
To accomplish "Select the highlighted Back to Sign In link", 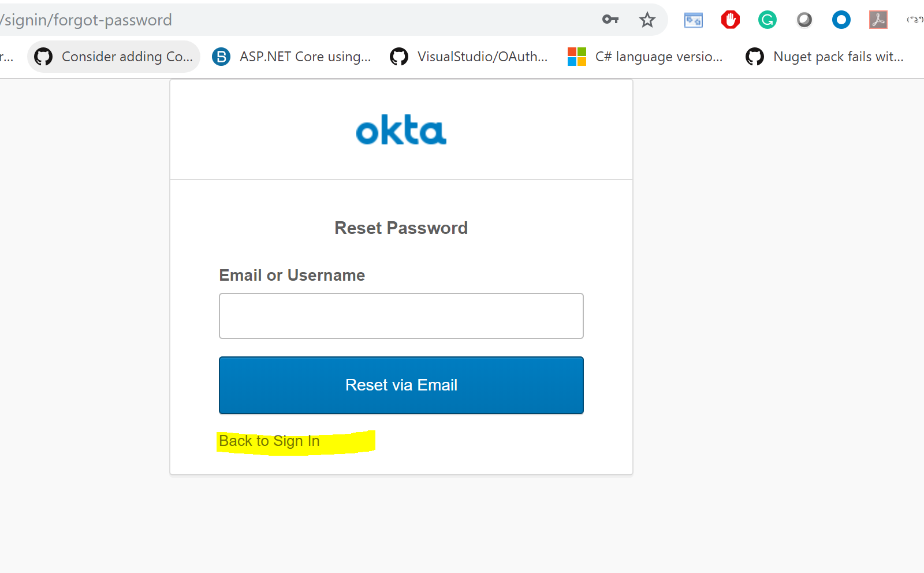I will point(269,441).
